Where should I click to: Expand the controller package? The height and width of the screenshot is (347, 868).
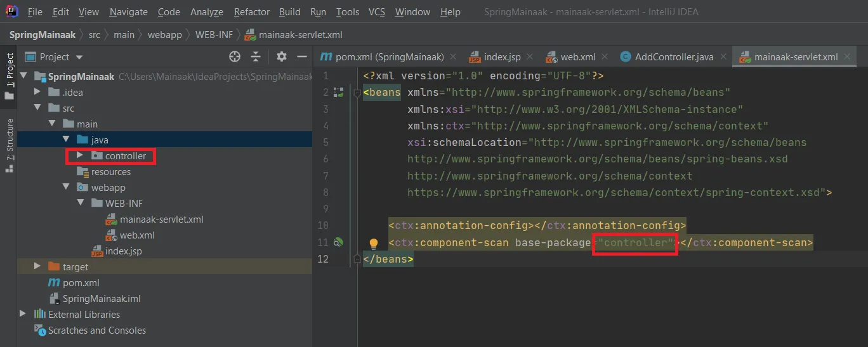pos(80,155)
